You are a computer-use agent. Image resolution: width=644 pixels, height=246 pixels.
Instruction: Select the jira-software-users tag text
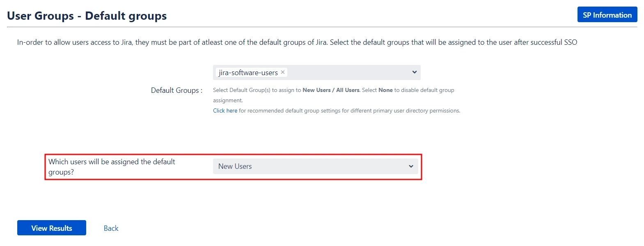pos(248,73)
